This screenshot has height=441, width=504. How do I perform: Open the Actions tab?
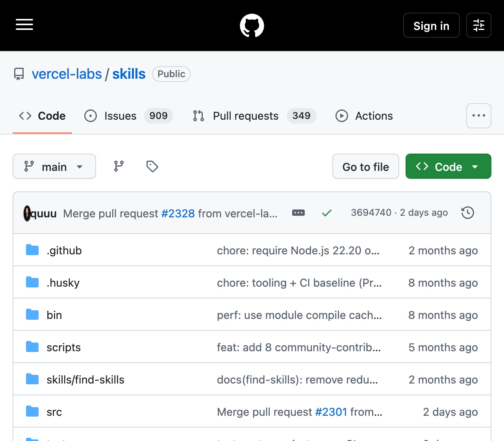point(364,116)
